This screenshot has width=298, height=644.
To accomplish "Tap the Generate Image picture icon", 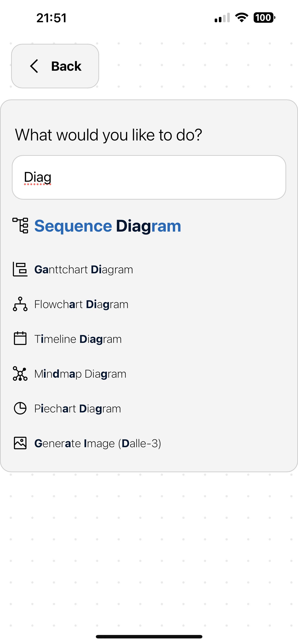I will (x=20, y=443).
